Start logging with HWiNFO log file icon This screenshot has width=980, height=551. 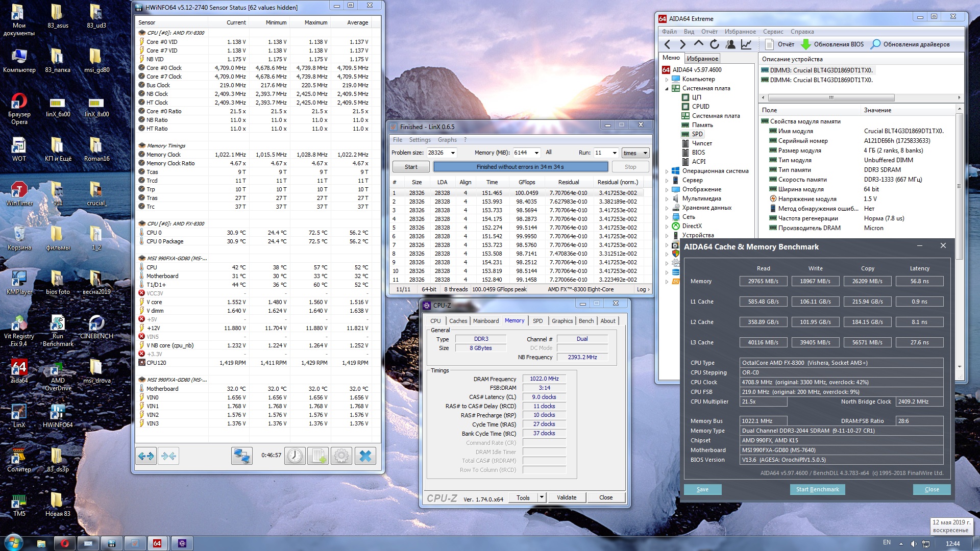pyautogui.click(x=318, y=456)
